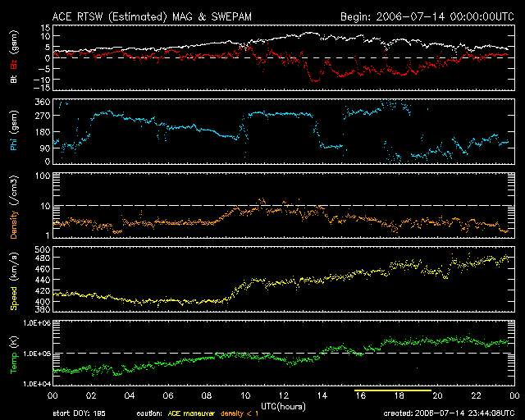Click the "460" tick on the Speed axis

43,269
